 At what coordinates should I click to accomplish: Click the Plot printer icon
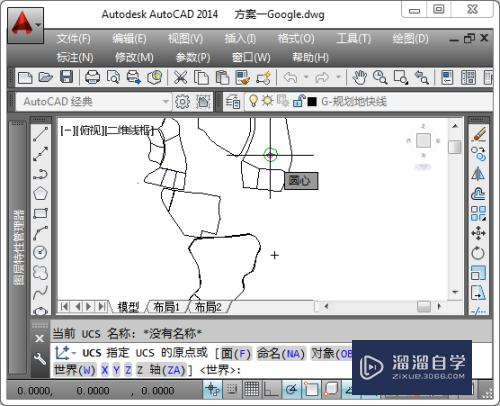click(x=92, y=77)
